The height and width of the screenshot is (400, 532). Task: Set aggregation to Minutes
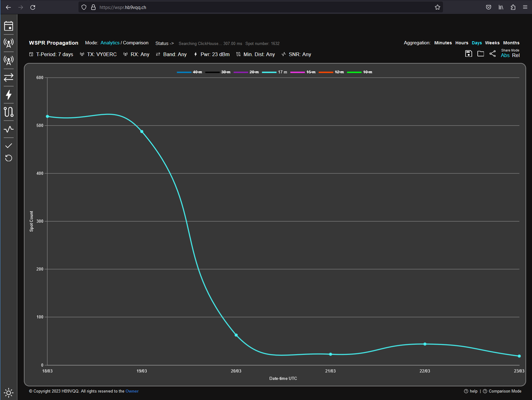pyautogui.click(x=443, y=43)
